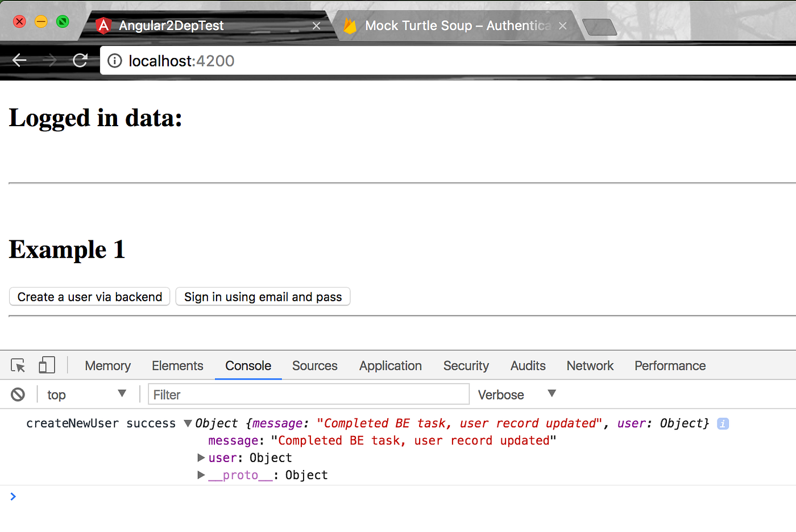Click the browser back arrow

[x=19, y=60]
